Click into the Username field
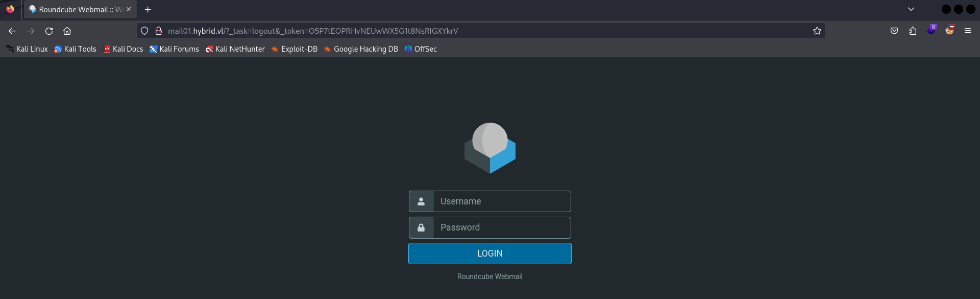This screenshot has width=980, height=299. 501,201
